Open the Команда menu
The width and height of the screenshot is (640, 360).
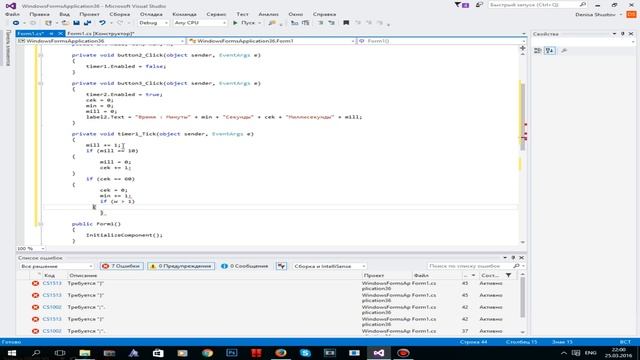point(184,14)
